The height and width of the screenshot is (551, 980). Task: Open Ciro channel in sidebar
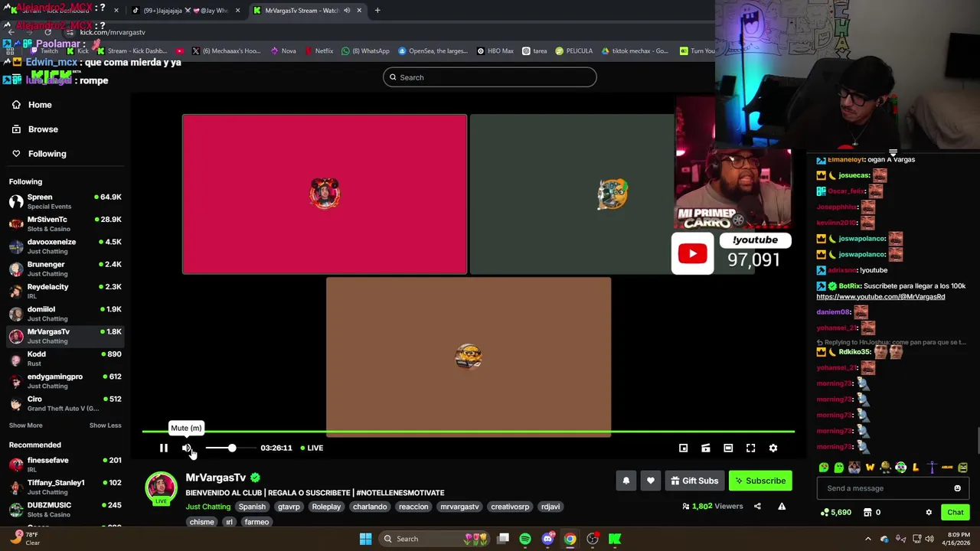pyautogui.click(x=65, y=403)
